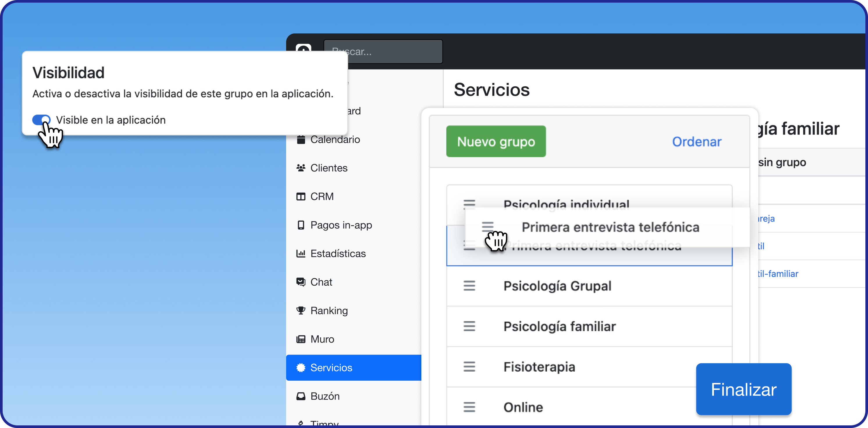868x428 pixels.
Task: Click the bar chart icon for Estadísticas
Action: [x=301, y=253]
